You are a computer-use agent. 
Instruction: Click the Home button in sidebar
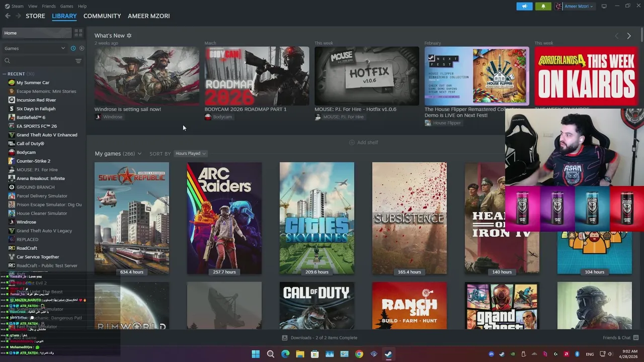click(x=36, y=33)
